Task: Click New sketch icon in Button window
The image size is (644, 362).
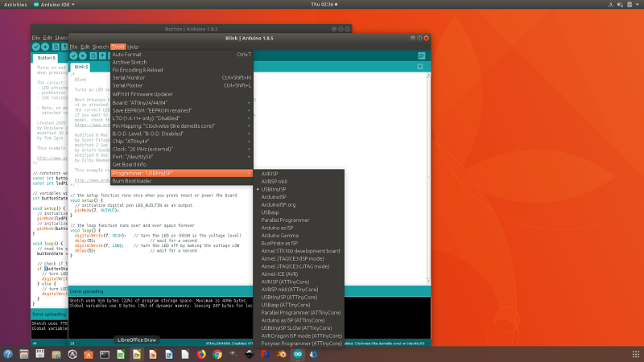Action: 56,47
